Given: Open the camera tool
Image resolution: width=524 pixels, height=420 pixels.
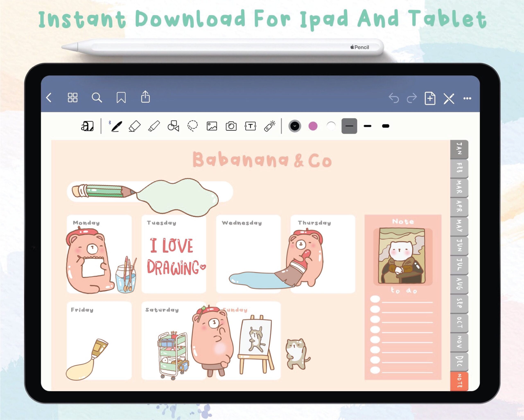Looking at the screenshot, I should 231,126.
